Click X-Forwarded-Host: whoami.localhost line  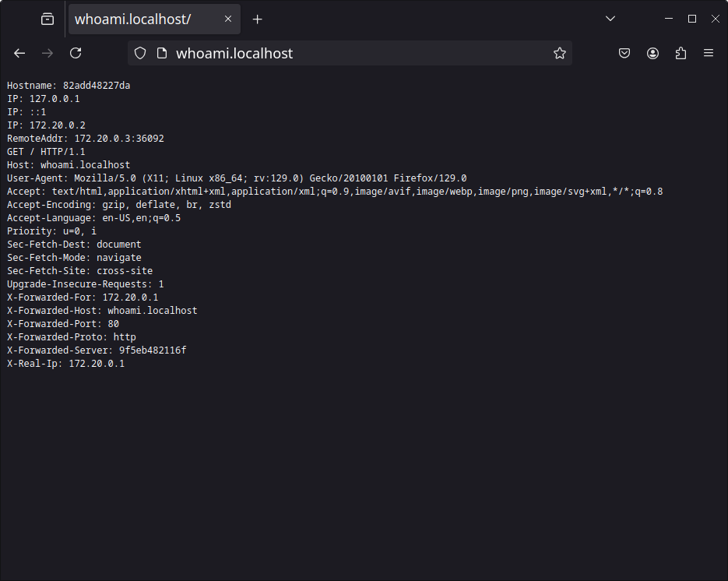(x=102, y=311)
